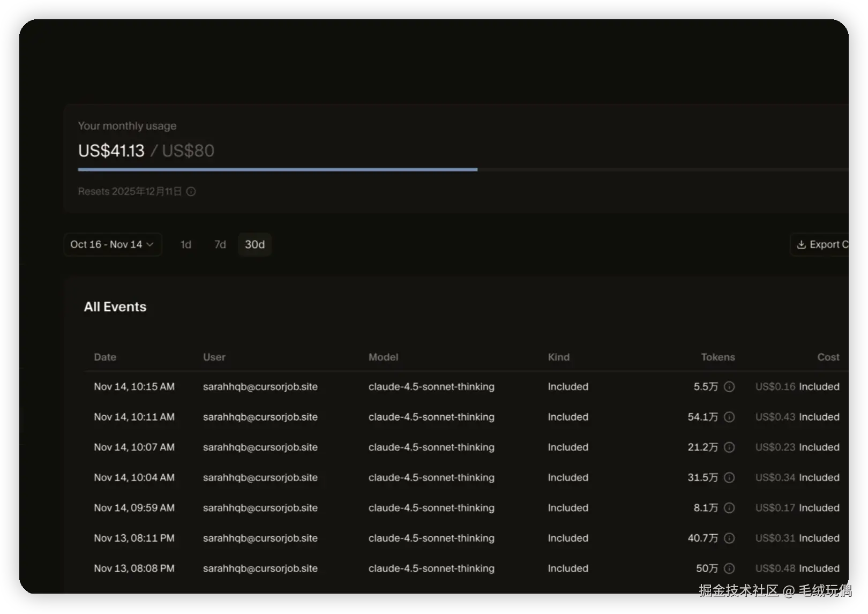Click info icon beside 54.1万 tokens
This screenshot has height=614, width=868.
tap(729, 417)
